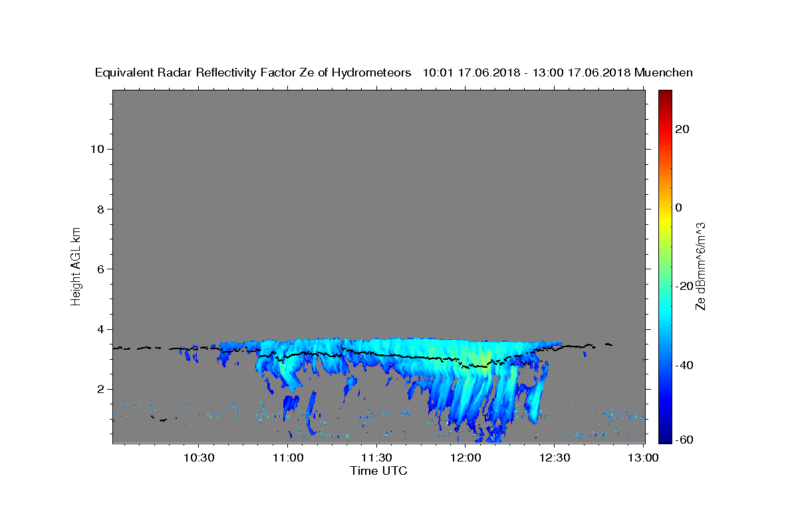Click the colorbar tick value '20'
The height and width of the screenshot is (532, 798).
pos(684,129)
